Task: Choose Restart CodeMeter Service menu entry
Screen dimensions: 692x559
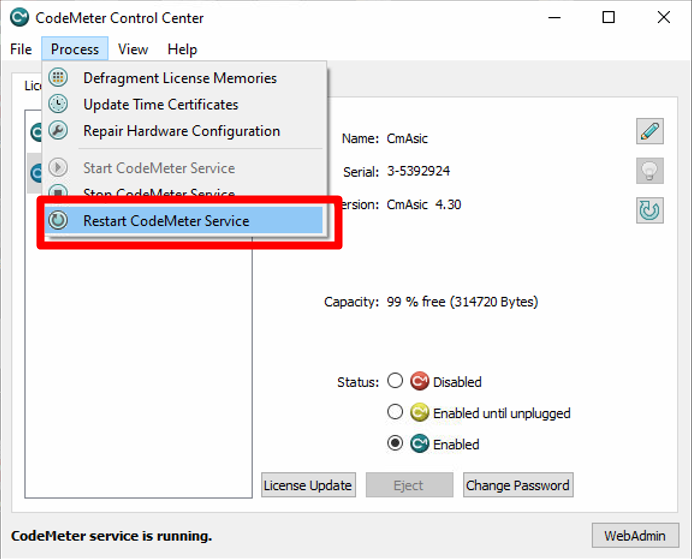Action: coord(166,221)
